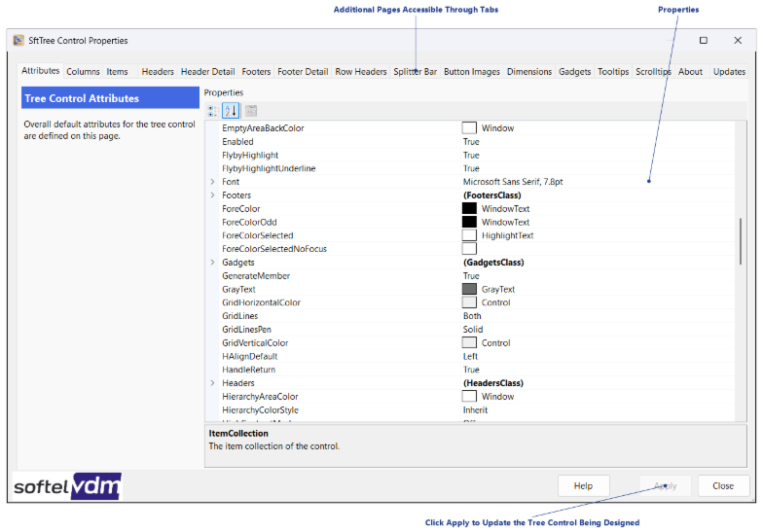Open the Footer Detail tab
This screenshot has height=532, width=763.
[303, 72]
